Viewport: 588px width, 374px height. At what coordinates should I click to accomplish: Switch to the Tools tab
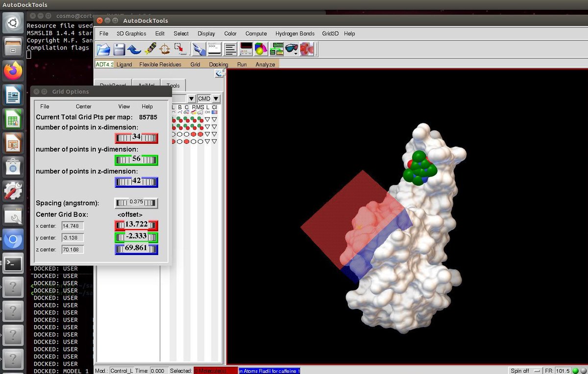173,85
